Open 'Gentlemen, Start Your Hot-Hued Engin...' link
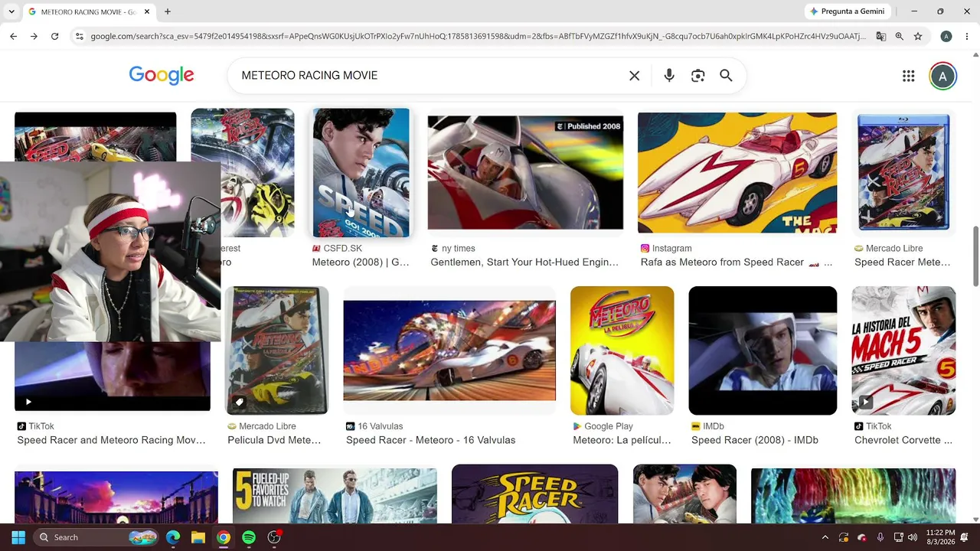 click(x=524, y=262)
